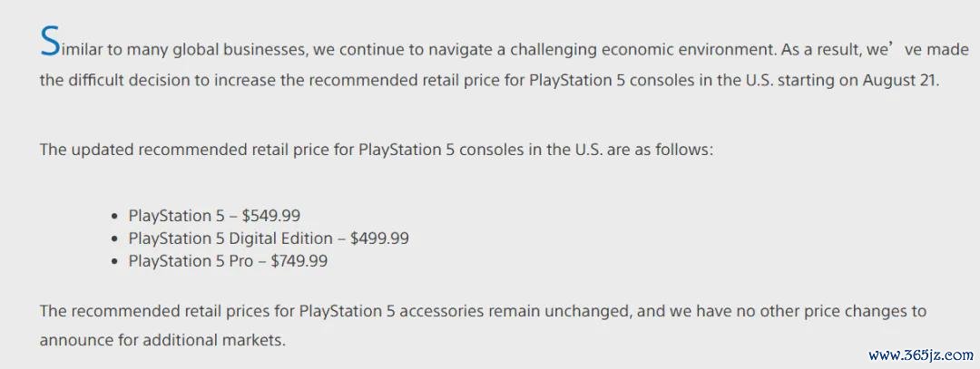Click the bullet point before PlayStation 5 Pro
This screenshot has width=980, height=369.
[x=113, y=262]
